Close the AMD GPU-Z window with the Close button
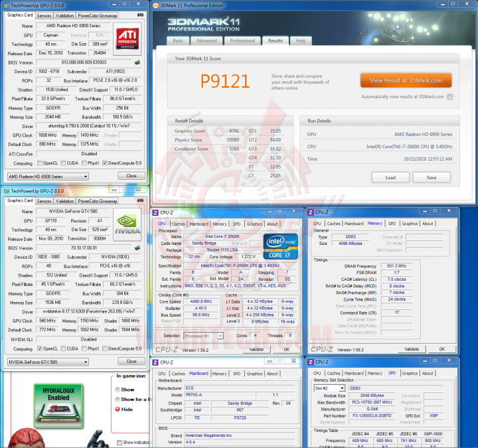Screen dimensions: 478x448 131,176
